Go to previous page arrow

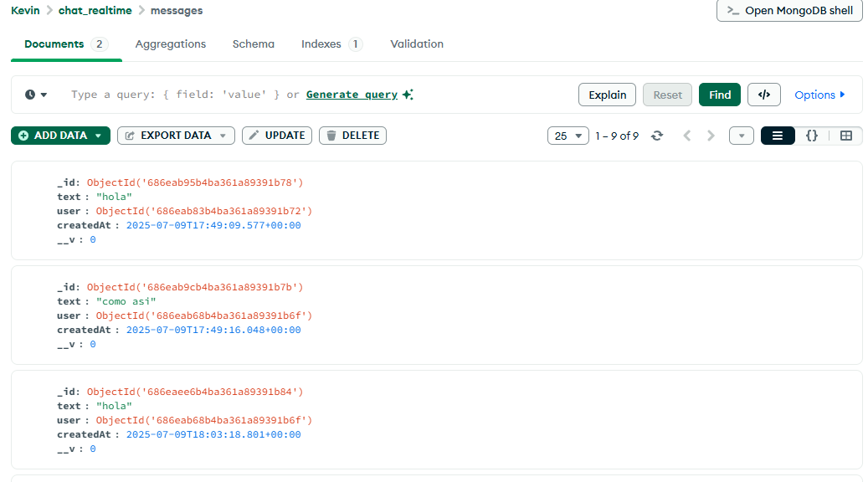pyautogui.click(x=687, y=136)
